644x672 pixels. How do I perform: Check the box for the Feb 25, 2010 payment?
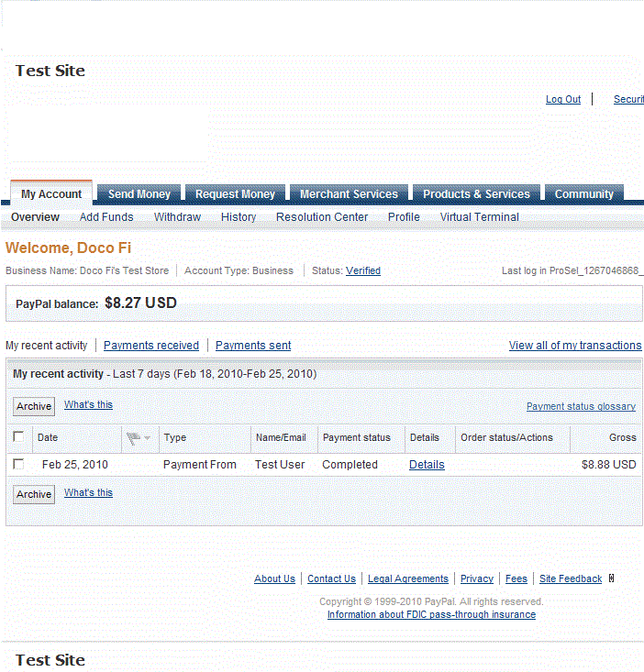point(18,465)
